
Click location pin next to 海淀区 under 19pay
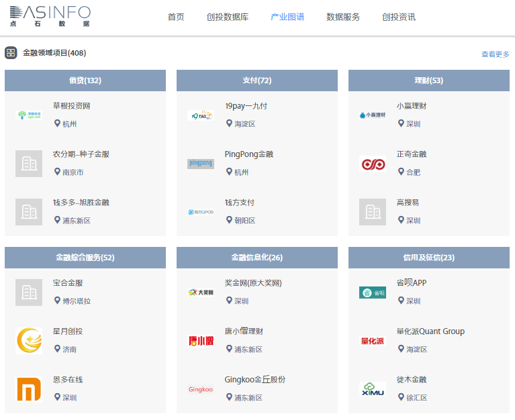(229, 123)
